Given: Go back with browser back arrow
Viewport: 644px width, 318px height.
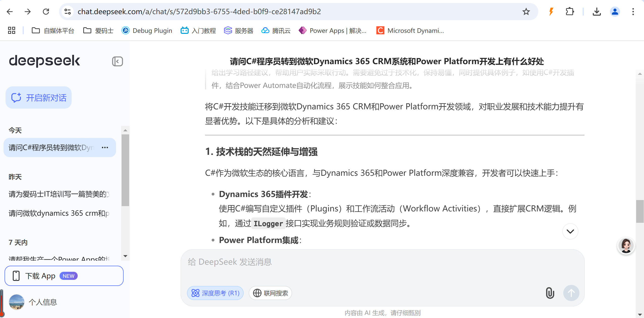Looking at the screenshot, I should (x=10, y=12).
